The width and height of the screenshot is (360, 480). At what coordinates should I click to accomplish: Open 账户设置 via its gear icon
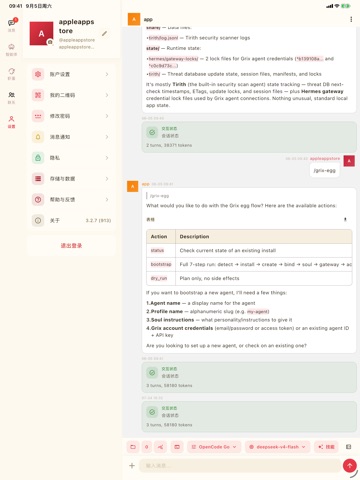click(38, 74)
